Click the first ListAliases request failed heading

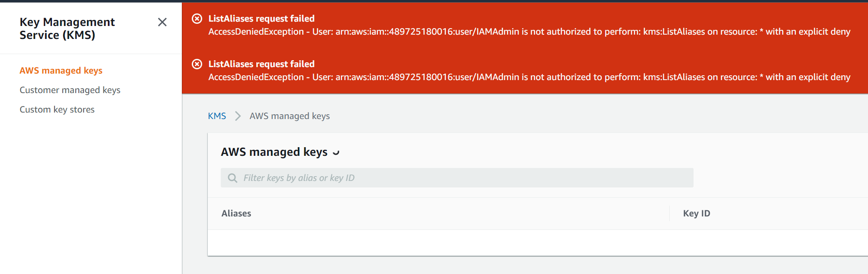tap(261, 19)
